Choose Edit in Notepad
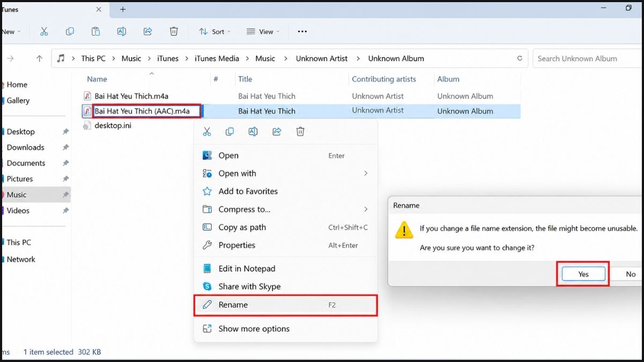The width and height of the screenshot is (644, 362). pyautogui.click(x=286, y=269)
